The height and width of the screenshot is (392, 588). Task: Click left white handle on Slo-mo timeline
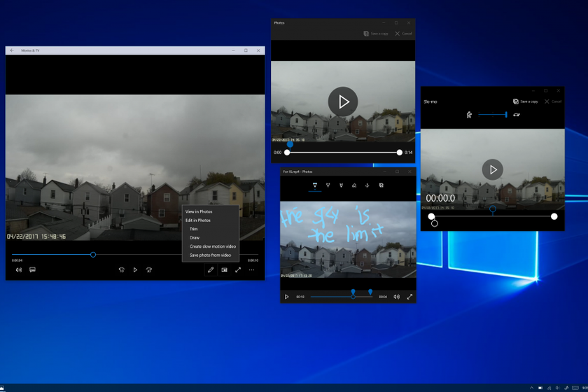point(432,216)
